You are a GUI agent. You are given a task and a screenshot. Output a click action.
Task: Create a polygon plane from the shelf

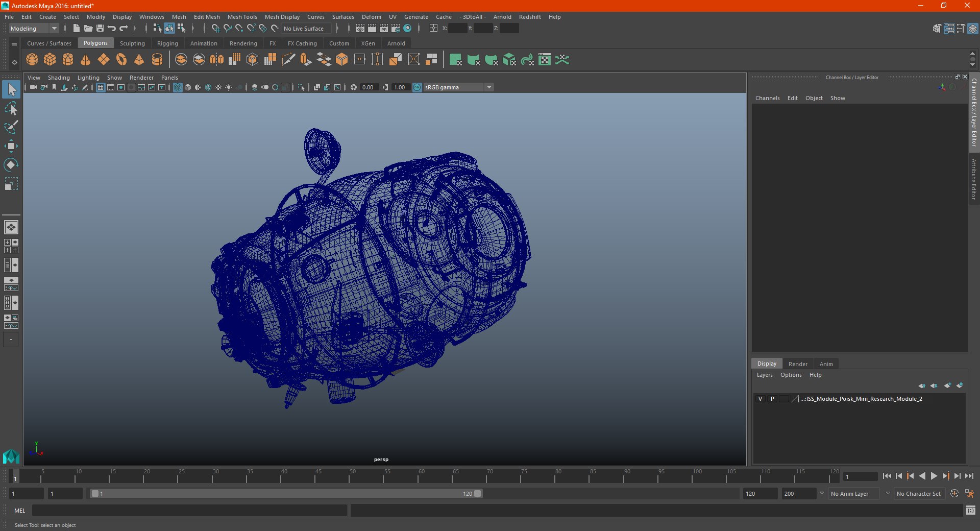click(x=104, y=60)
